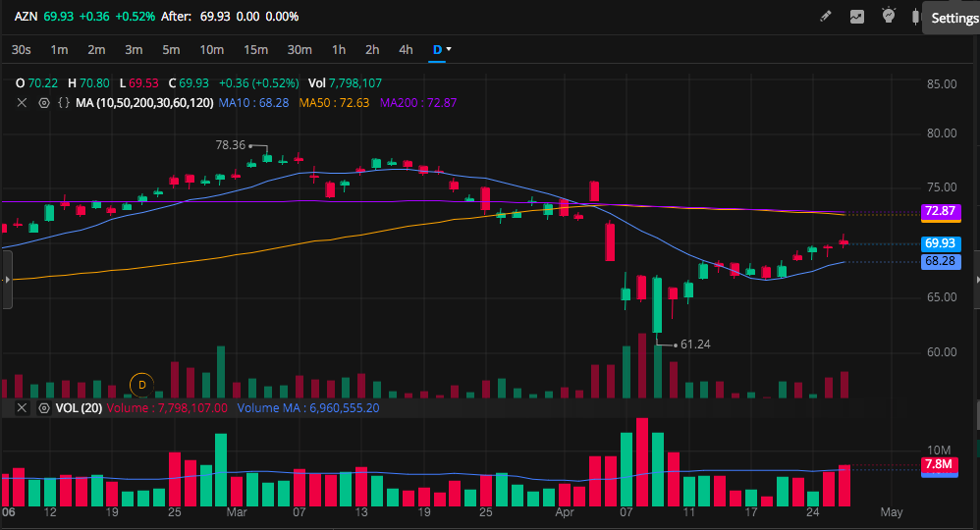Open the MA indicator code braces icon
Screen dimensions: 980x530
pos(64,102)
